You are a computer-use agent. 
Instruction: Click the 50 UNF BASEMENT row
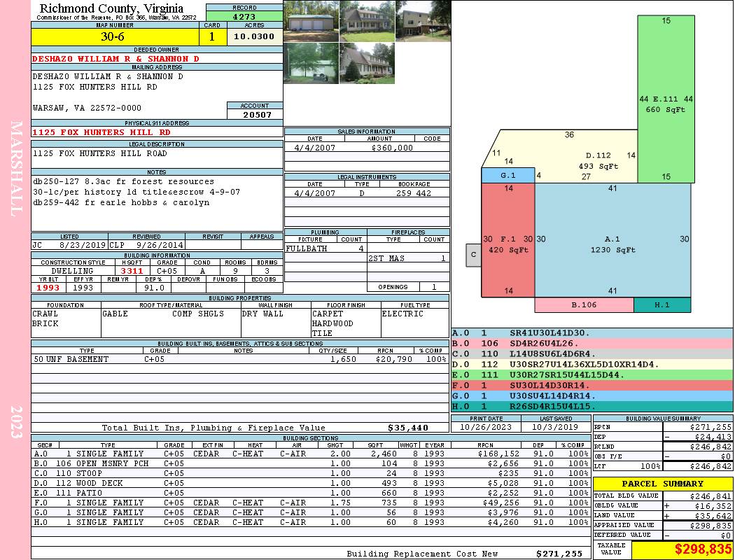[240, 359]
